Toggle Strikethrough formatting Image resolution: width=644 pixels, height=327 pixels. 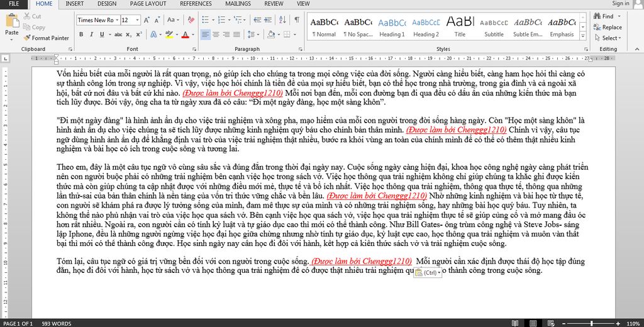[118, 35]
